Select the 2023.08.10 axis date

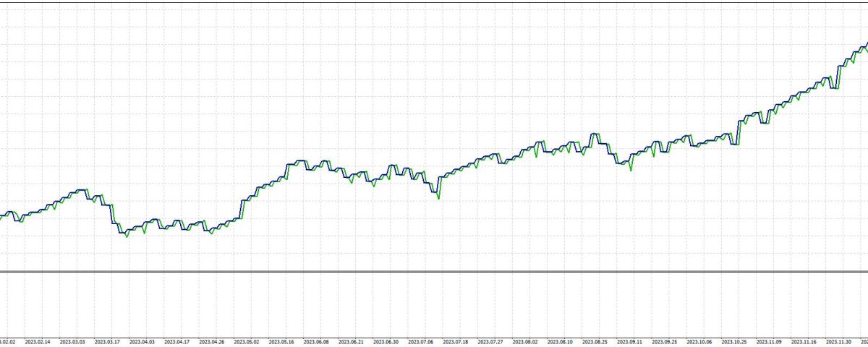[561, 342]
